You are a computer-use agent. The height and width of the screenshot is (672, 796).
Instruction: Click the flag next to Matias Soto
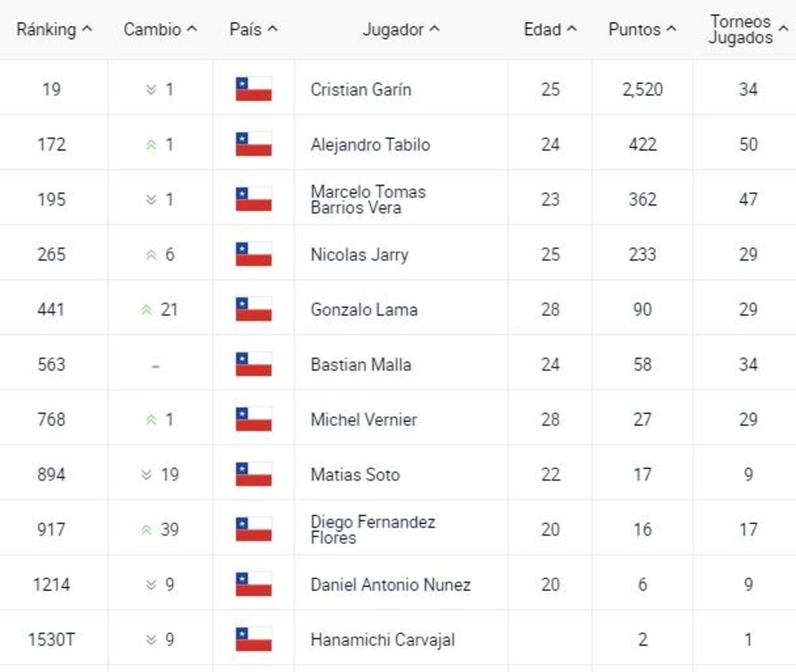click(253, 474)
